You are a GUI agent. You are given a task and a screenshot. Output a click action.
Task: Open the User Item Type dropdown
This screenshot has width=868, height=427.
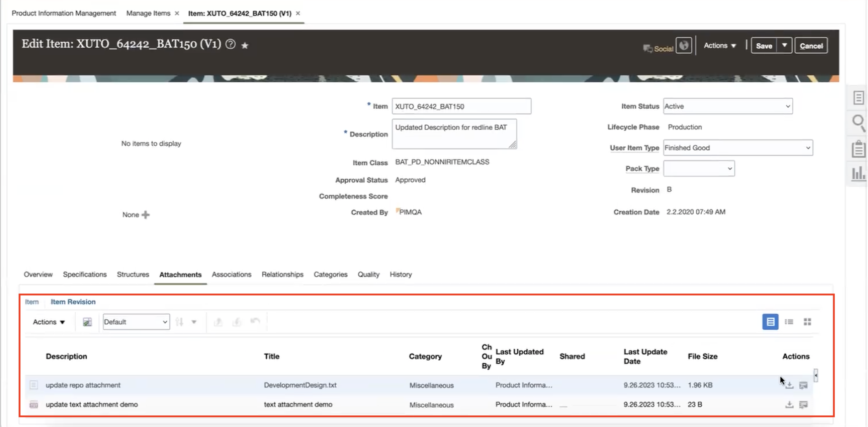coord(738,148)
